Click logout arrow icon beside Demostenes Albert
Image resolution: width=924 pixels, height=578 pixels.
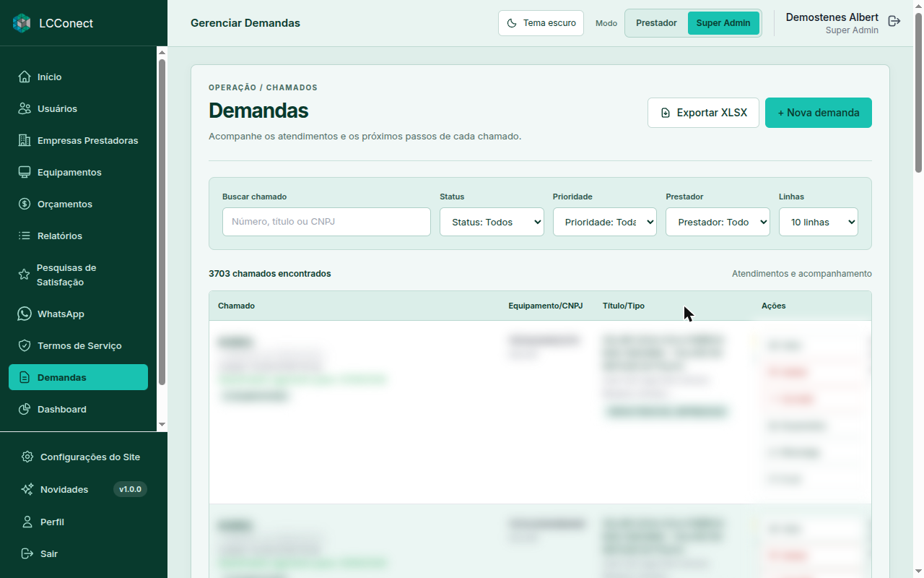(x=894, y=21)
